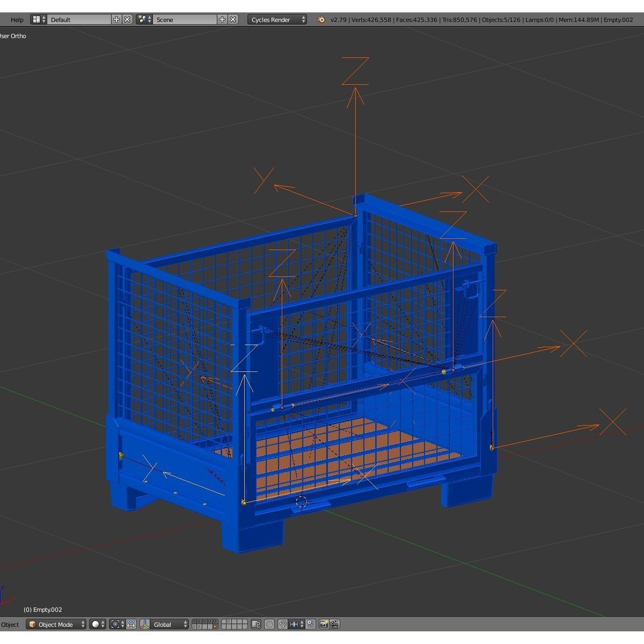Add a new screen layout with plus button
The image size is (644, 644).
pyautogui.click(x=116, y=19)
